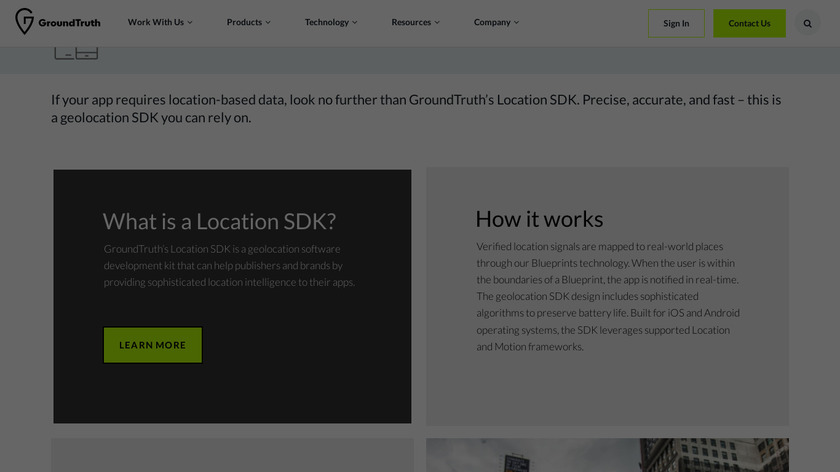Click the dark card's SDK description text
The height and width of the screenshot is (472, 840).
click(229, 265)
